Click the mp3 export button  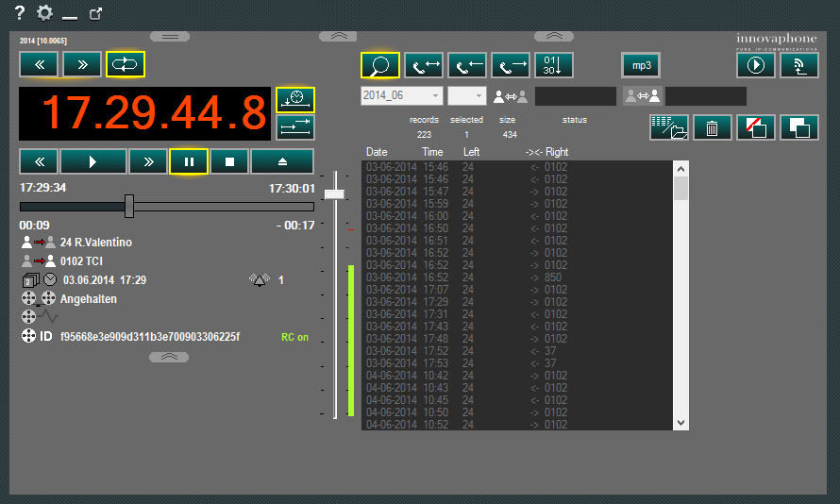point(641,65)
